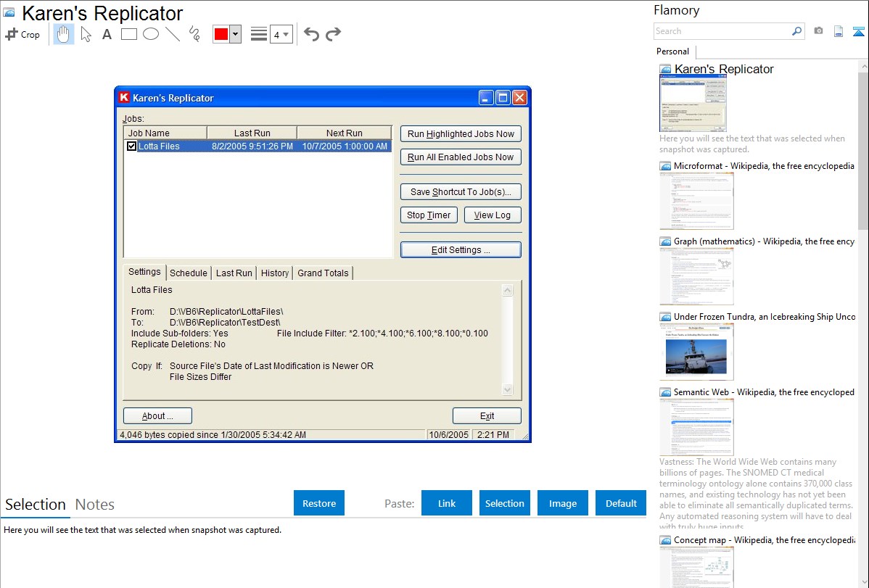Open the Concept map snapshot thumbnail

tap(696, 567)
